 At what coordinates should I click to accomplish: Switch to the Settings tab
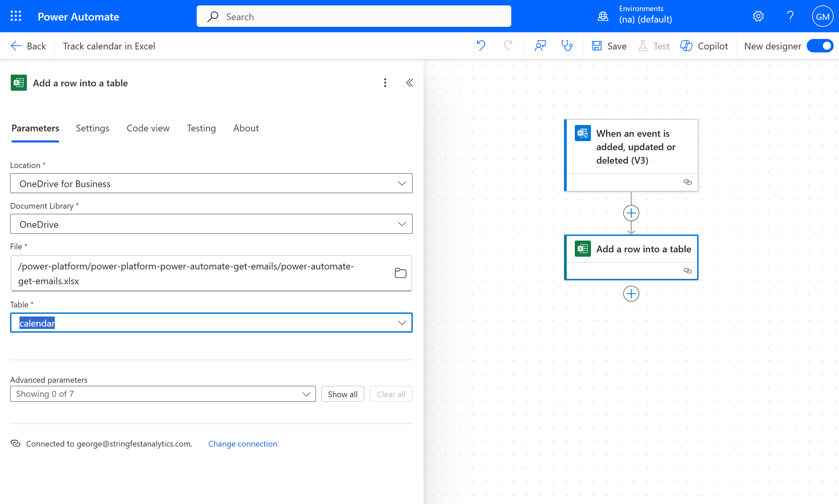(92, 128)
